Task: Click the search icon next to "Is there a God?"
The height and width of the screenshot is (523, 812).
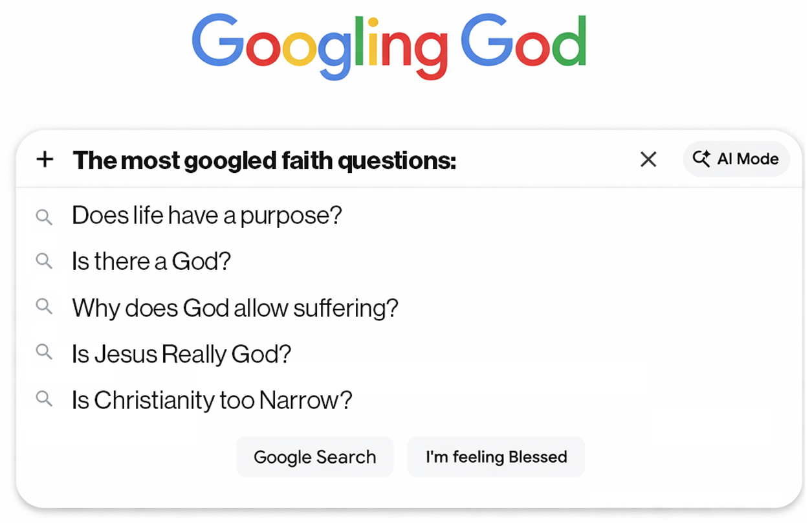Action: [x=44, y=261]
